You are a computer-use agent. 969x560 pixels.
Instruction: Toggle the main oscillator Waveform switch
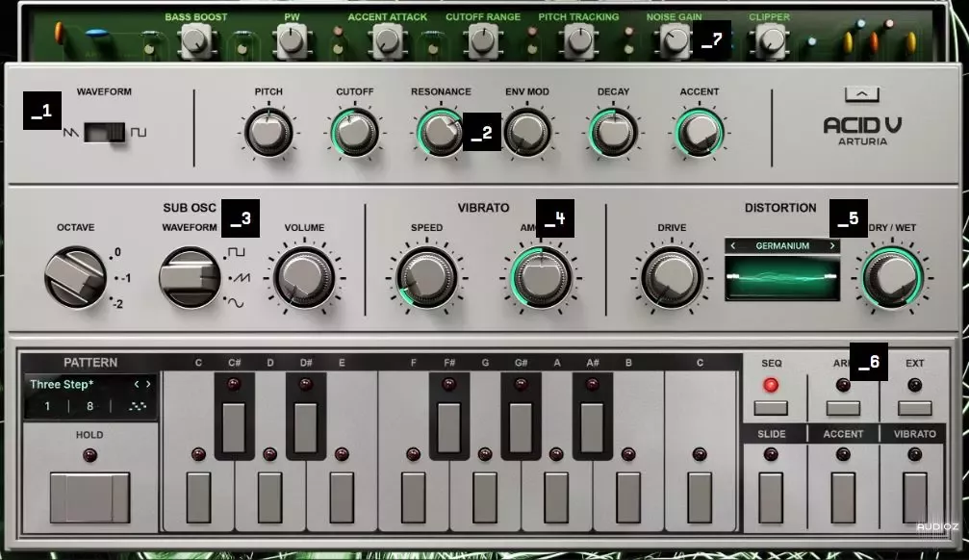click(x=105, y=132)
